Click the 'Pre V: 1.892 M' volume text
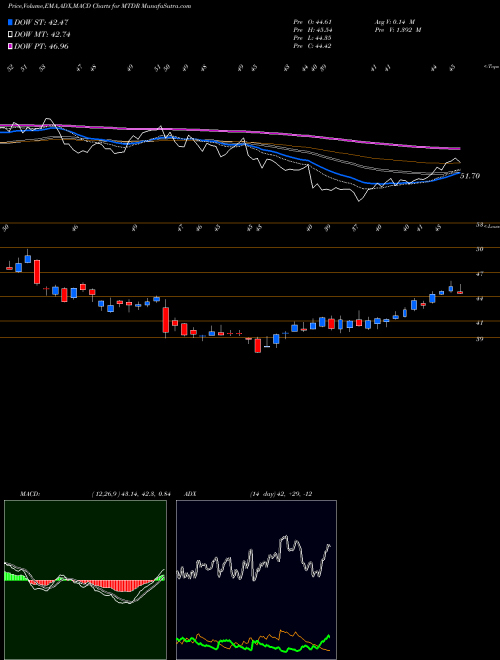This screenshot has height=660, width=500. pos(397,30)
